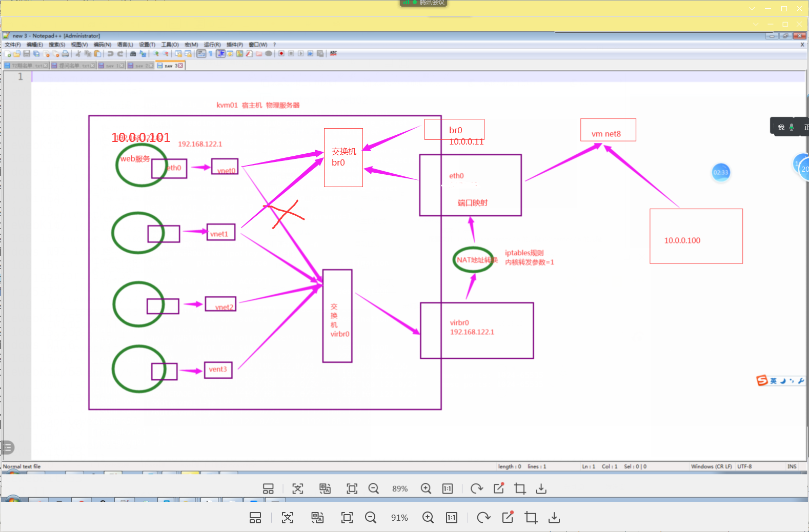Image resolution: width=809 pixels, height=532 pixels.
Task: Click download icon in the 89% toolbar
Action: (541, 488)
